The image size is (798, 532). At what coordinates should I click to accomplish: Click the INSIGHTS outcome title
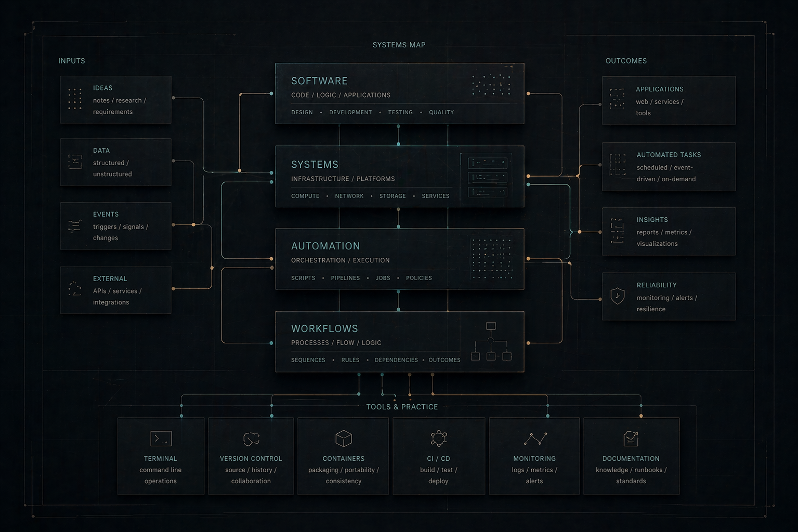click(x=652, y=220)
